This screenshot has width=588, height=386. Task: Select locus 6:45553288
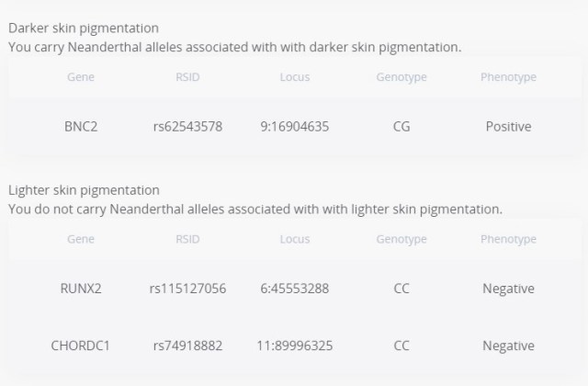click(296, 289)
